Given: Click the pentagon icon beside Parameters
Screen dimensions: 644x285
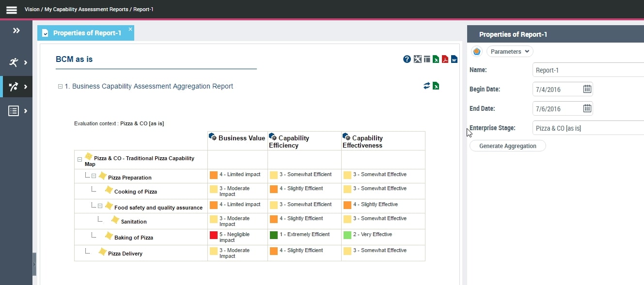Looking at the screenshot, I should [477, 52].
